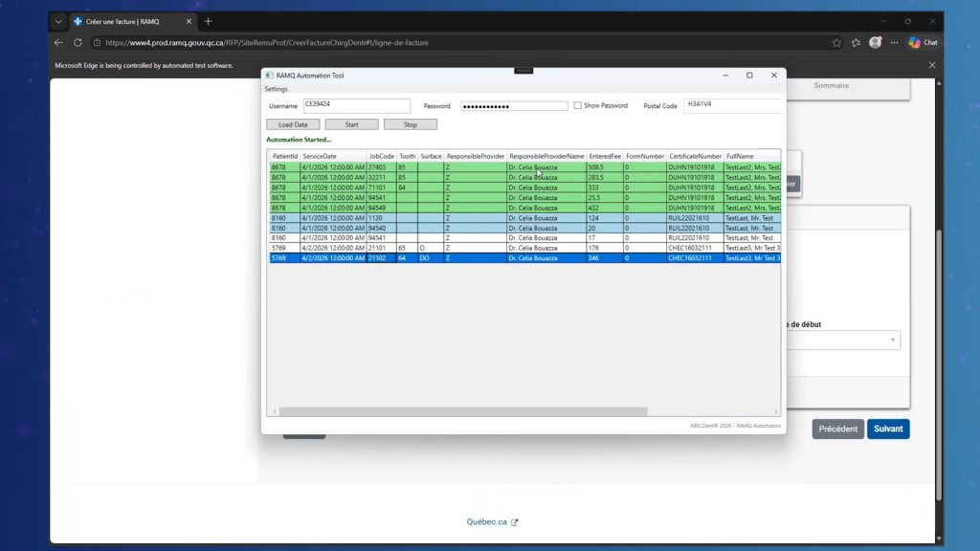Click the CertificateNumber column header
The width and height of the screenshot is (980, 551).
[695, 156]
